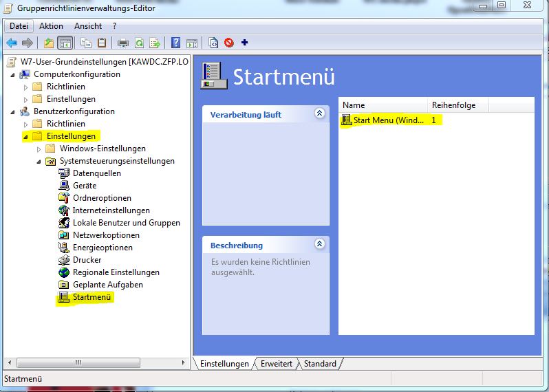549x392 pixels.
Task: Select the Start Menu (Wind... list entry
Action: [388, 120]
